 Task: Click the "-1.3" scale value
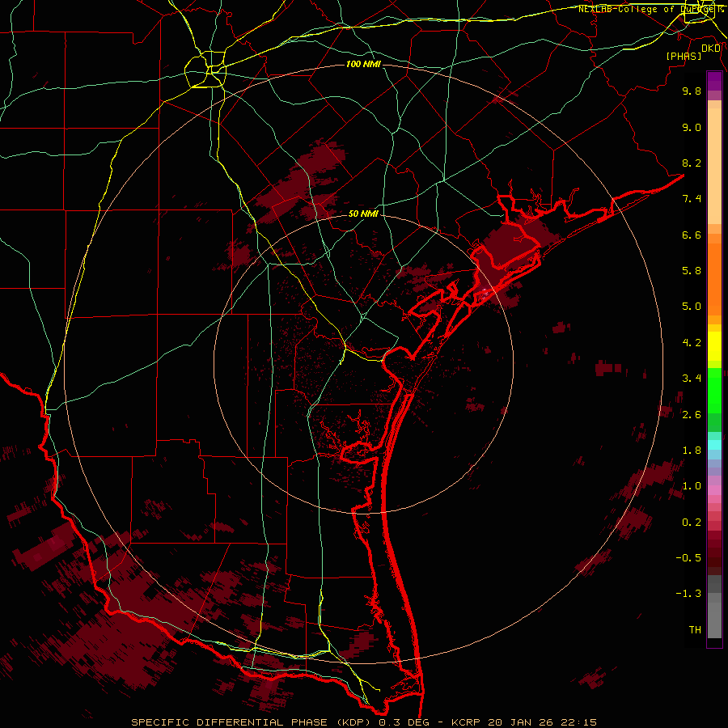pos(688,594)
